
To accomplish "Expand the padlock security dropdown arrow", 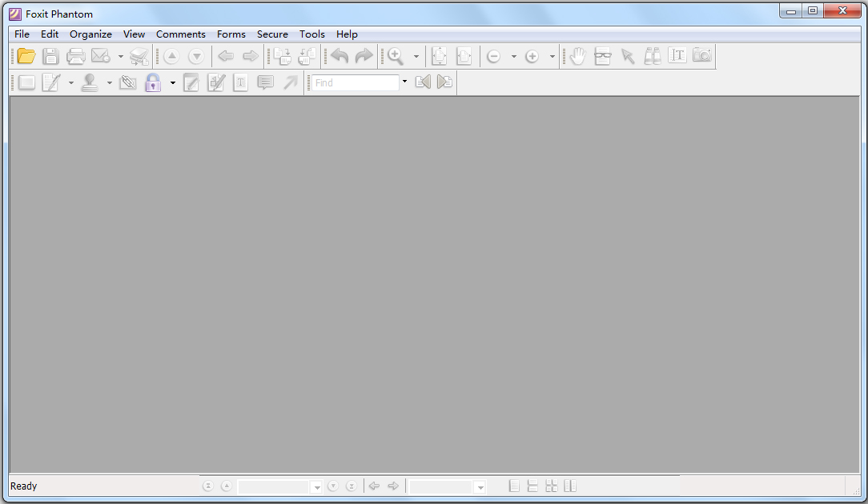I will pyautogui.click(x=173, y=83).
